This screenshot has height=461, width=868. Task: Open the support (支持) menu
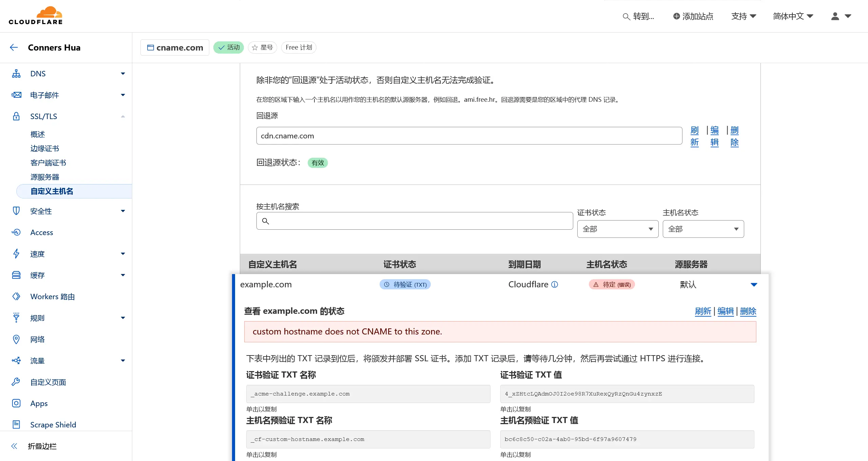[744, 16]
